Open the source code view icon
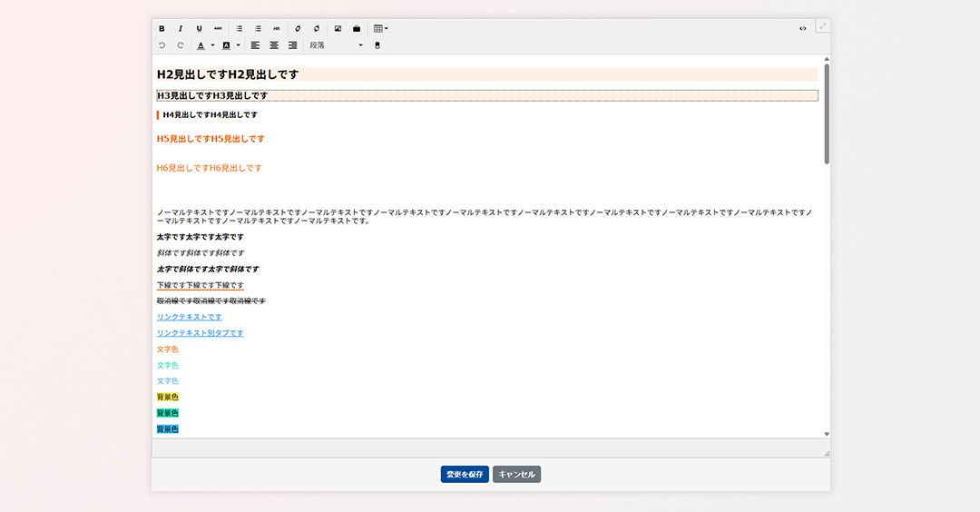Image resolution: width=980 pixels, height=512 pixels. coord(802,29)
